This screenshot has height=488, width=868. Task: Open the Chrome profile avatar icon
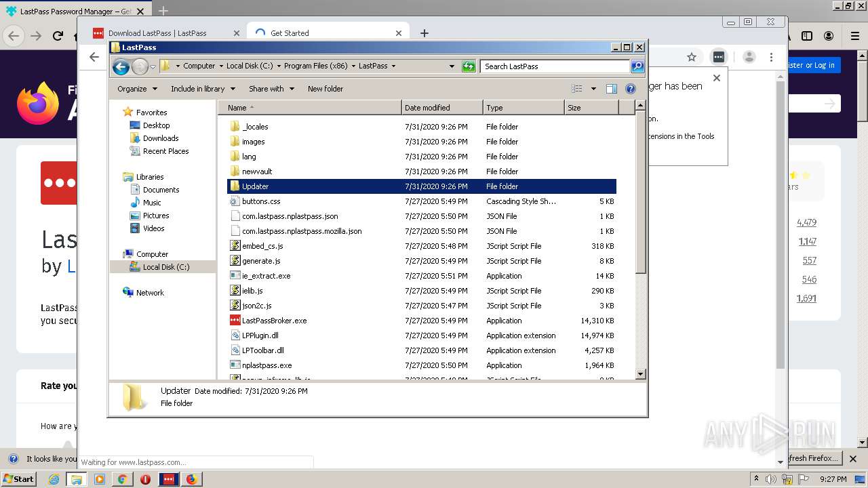749,58
